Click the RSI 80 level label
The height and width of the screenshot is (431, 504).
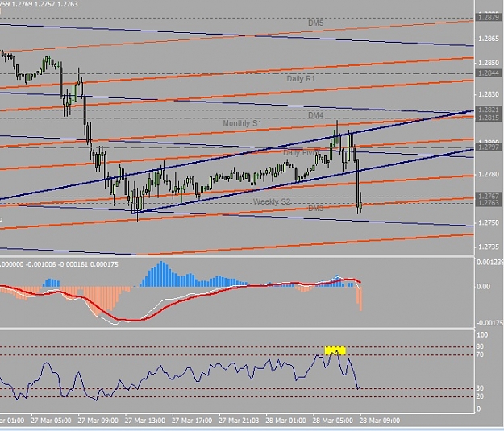click(480, 346)
